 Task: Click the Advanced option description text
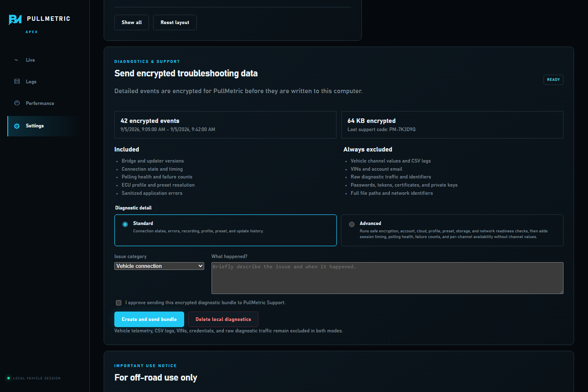coord(454,234)
